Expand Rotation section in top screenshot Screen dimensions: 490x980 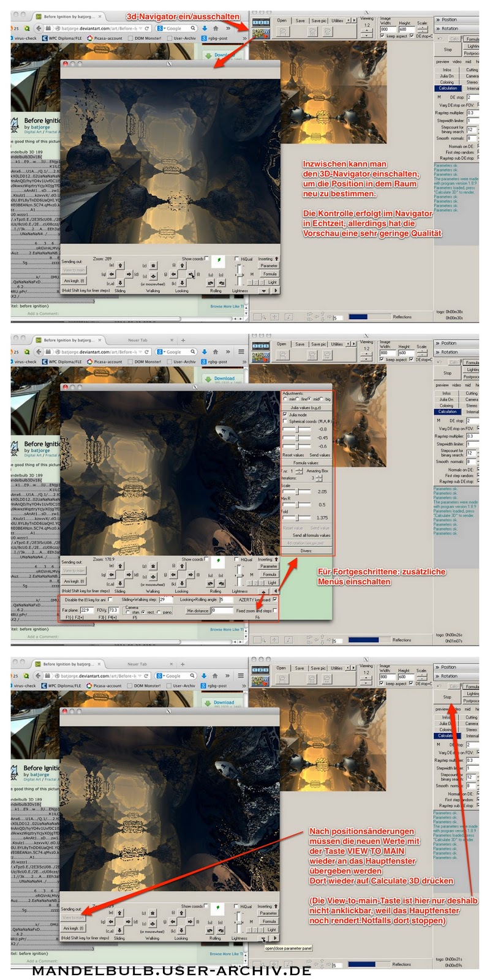tap(456, 28)
